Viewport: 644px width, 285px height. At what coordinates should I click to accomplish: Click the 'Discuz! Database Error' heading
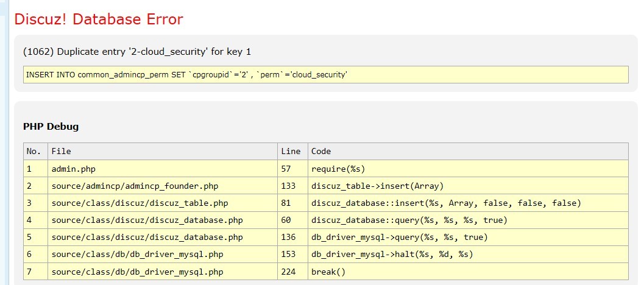[x=99, y=19]
